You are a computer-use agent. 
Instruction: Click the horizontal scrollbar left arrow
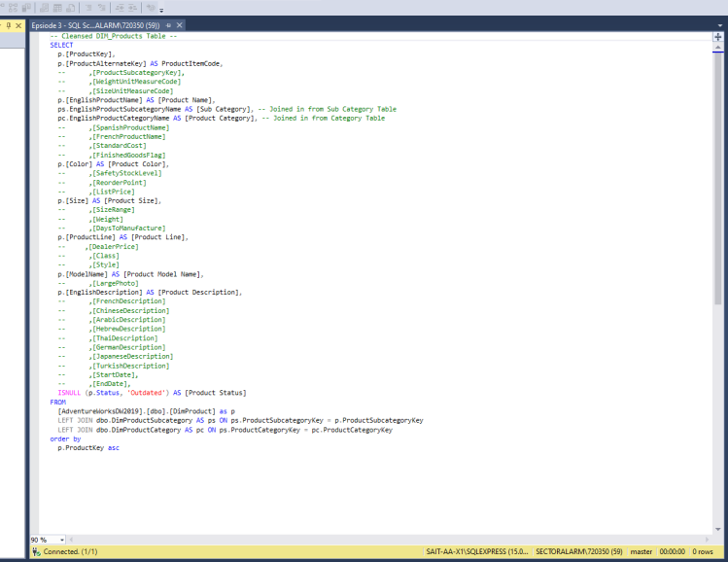[x=71, y=540]
